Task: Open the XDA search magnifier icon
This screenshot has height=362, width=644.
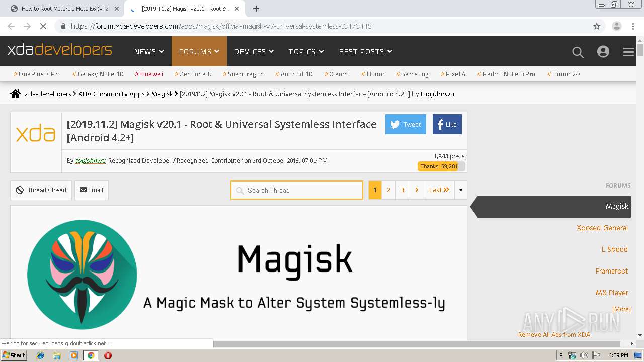Action: point(578,52)
